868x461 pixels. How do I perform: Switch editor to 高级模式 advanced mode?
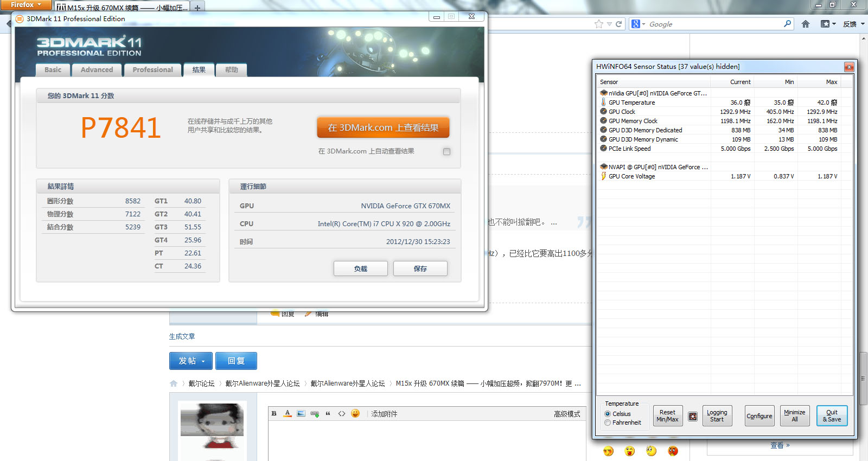[x=567, y=414]
